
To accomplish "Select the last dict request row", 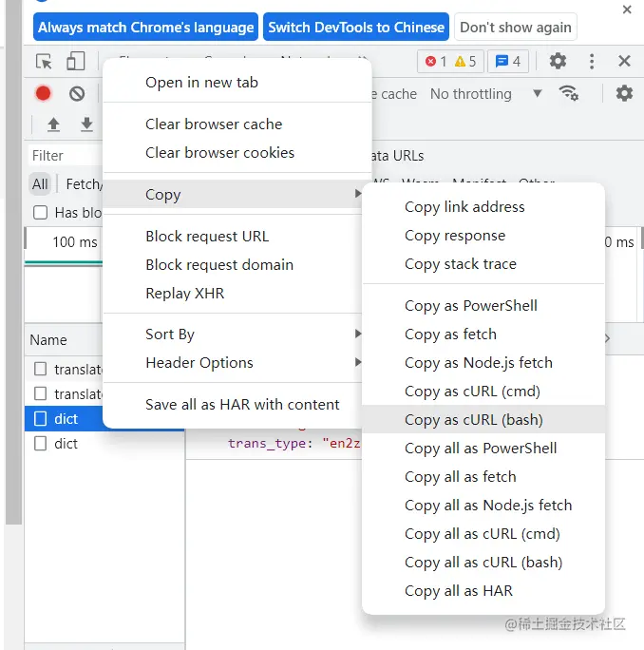I will pyautogui.click(x=104, y=444).
